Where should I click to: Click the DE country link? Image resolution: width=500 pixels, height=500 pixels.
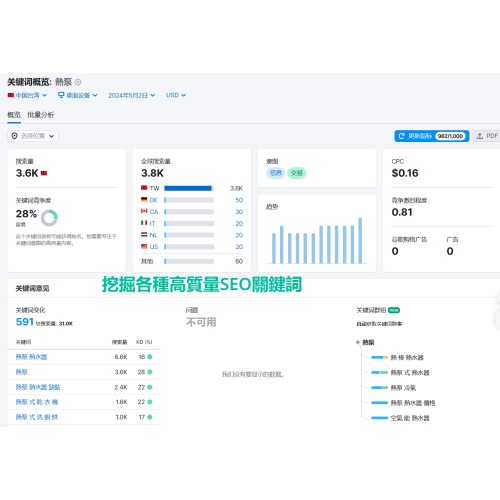pos(153,200)
